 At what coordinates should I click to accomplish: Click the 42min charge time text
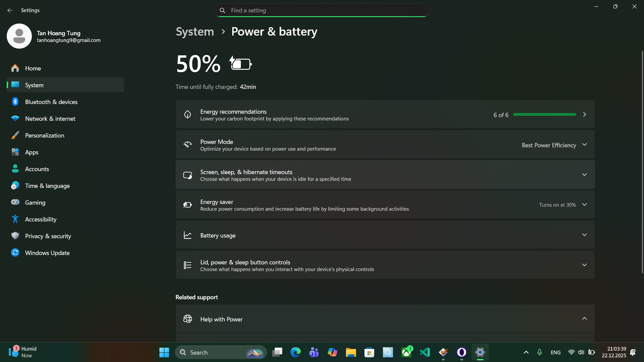(x=248, y=87)
